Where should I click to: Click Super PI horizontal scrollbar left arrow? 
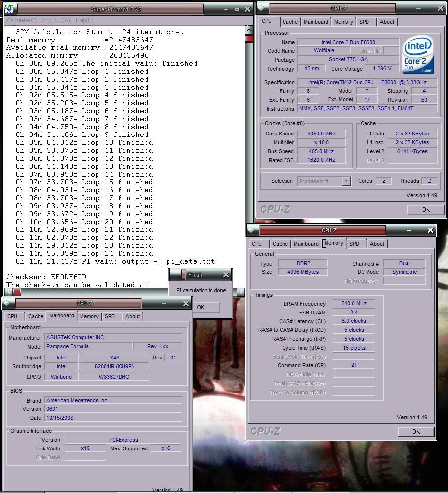8,292
